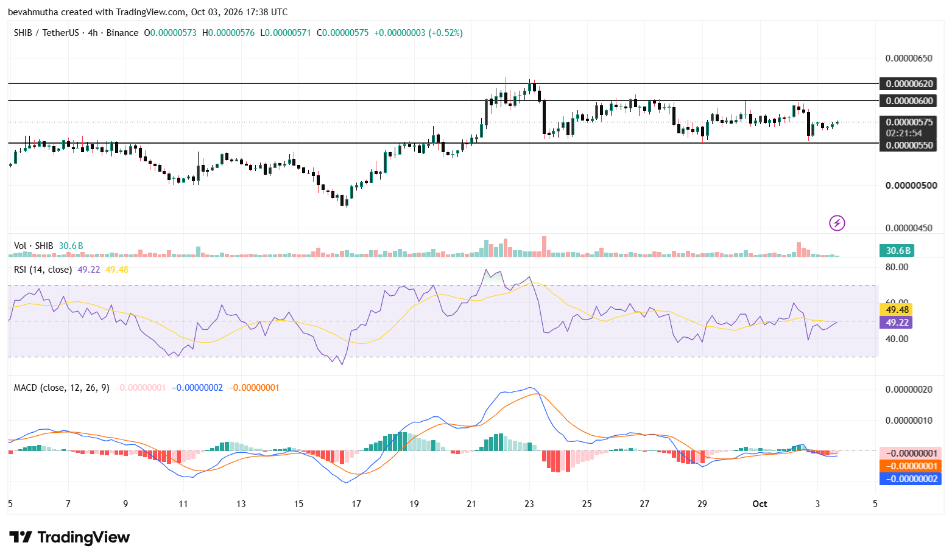The height and width of the screenshot is (560, 952).
Task: Click the TradingView logo
Action: tap(69, 537)
